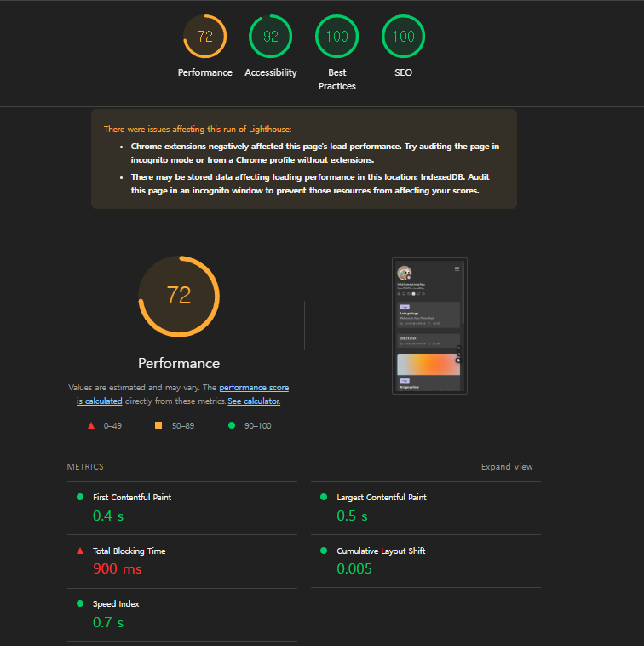
Task: Expand the Total Blocking Time metric row
Action: click(x=129, y=551)
